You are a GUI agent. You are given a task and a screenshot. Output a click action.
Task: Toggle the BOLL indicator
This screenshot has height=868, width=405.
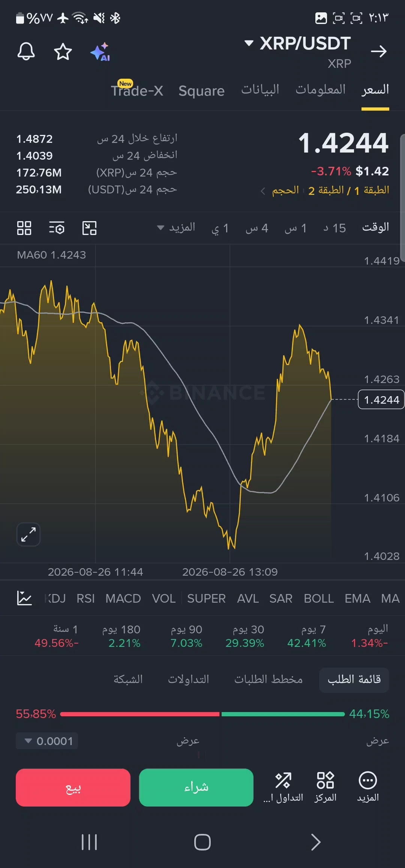pos(319,599)
